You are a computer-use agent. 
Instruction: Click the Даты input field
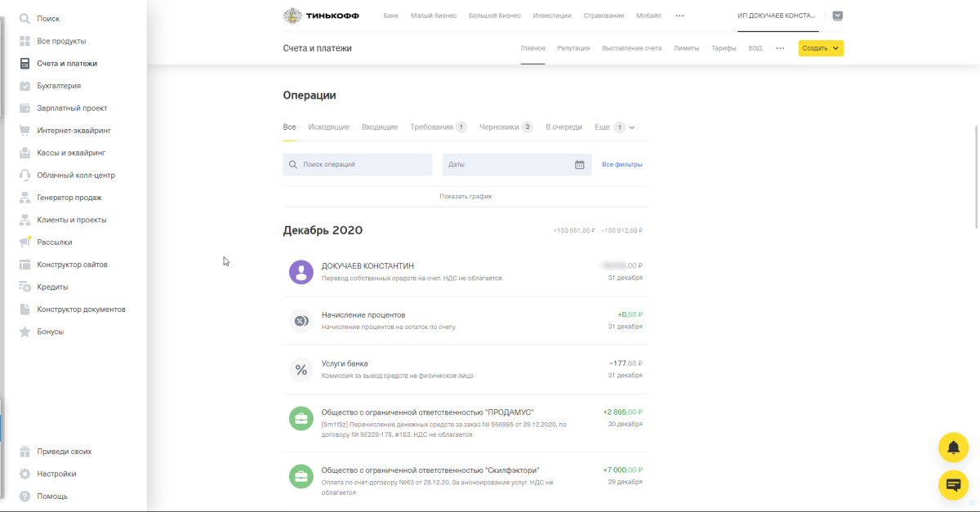coord(517,164)
